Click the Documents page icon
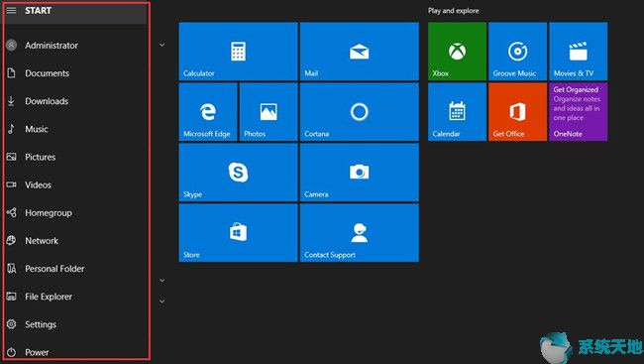This screenshot has width=644, height=364. click(12, 73)
